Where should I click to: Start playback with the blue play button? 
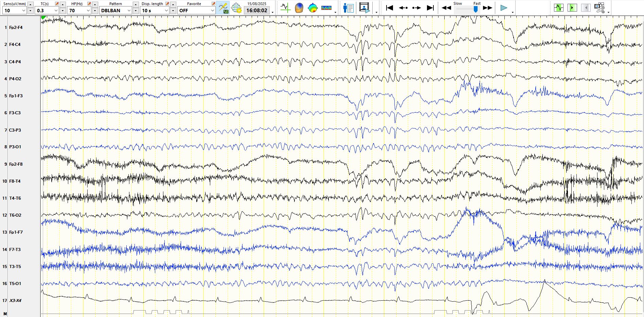tap(504, 8)
